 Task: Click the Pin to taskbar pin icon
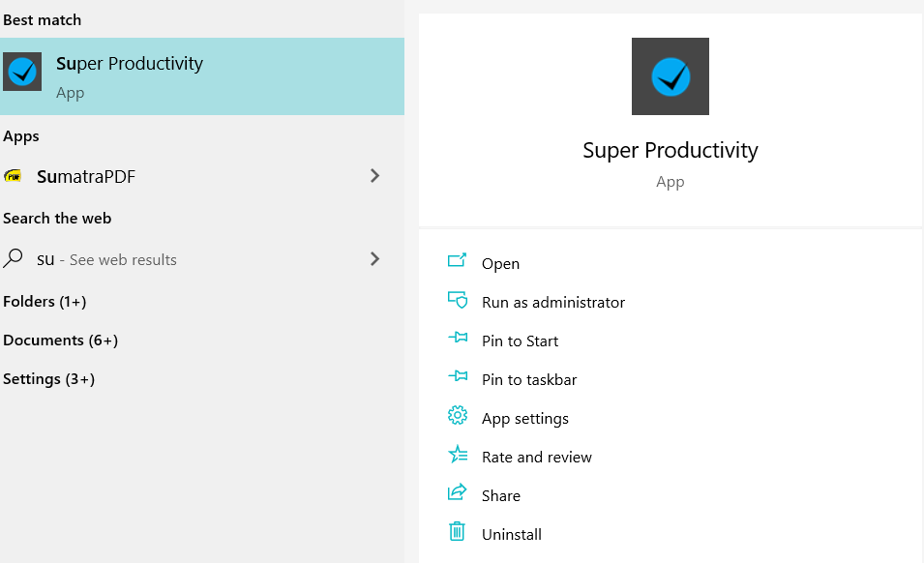pos(458,379)
